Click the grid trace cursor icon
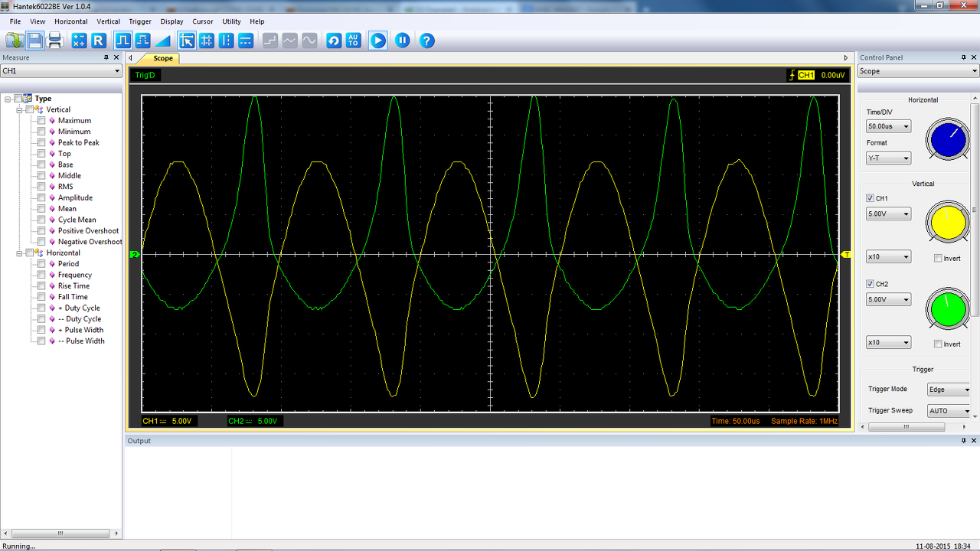Viewport: 980px width, 551px height. coord(207,41)
